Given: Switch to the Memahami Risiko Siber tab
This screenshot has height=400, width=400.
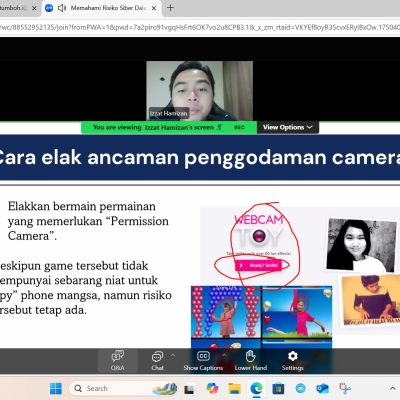Looking at the screenshot, I should 101,8.
